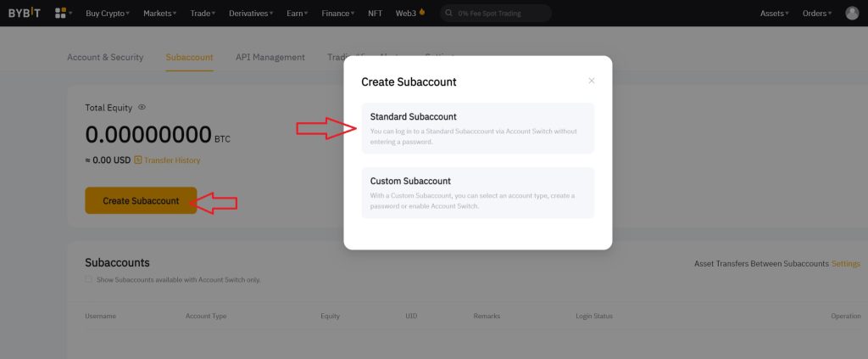Open the apps grid menu icon
The width and height of the screenshot is (868, 359).
click(x=60, y=14)
